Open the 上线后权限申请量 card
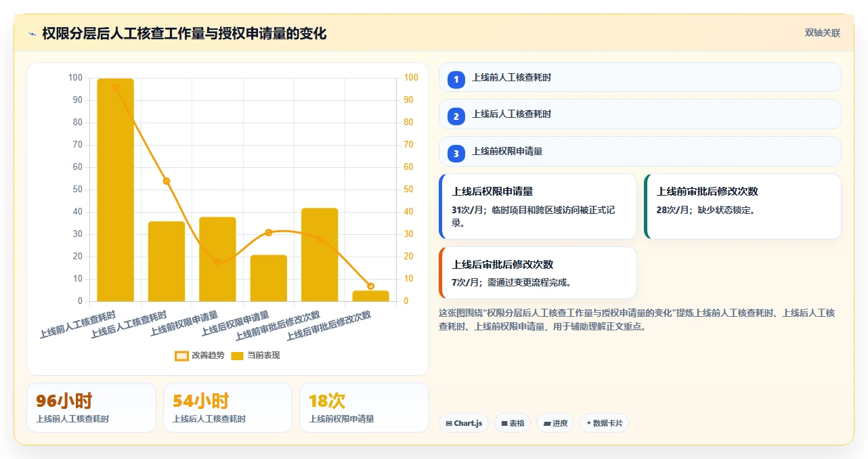Screen dimensions: 868x459 tap(538, 206)
